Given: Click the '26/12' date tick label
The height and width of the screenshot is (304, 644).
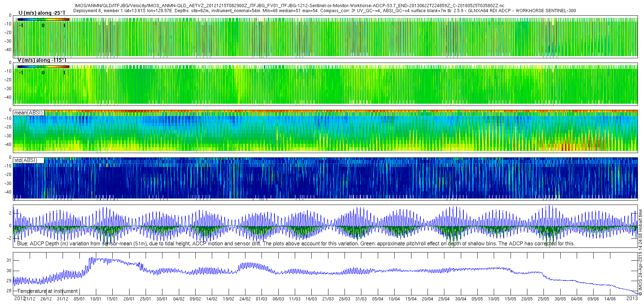Looking at the screenshot, I should 46,299.
